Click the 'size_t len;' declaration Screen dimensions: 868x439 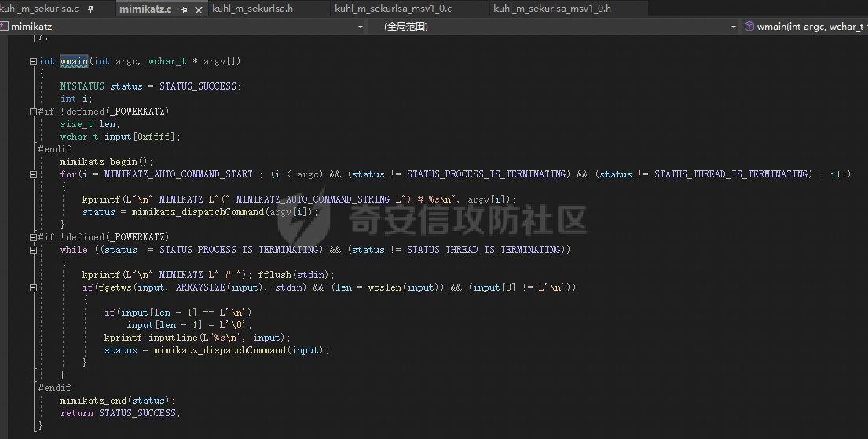click(90, 124)
